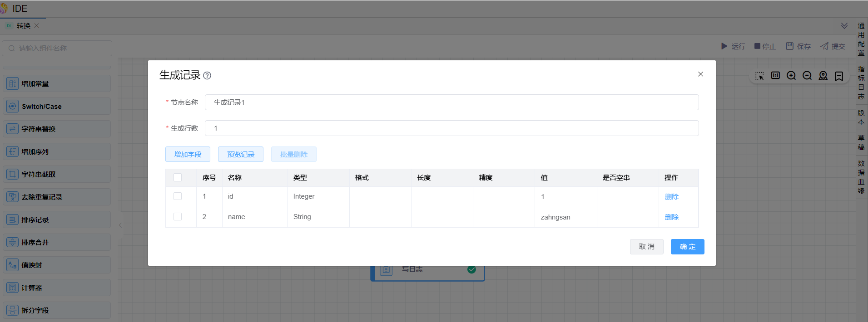Click help icon beside 生成记录 title
The width and height of the screenshot is (868, 322).
[207, 76]
